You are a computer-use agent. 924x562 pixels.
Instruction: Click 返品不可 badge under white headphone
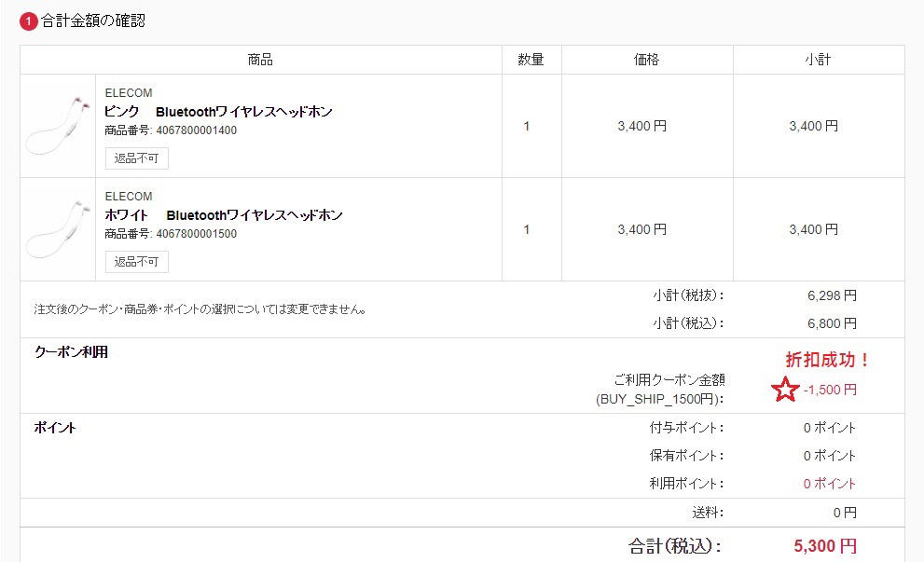pos(136,262)
